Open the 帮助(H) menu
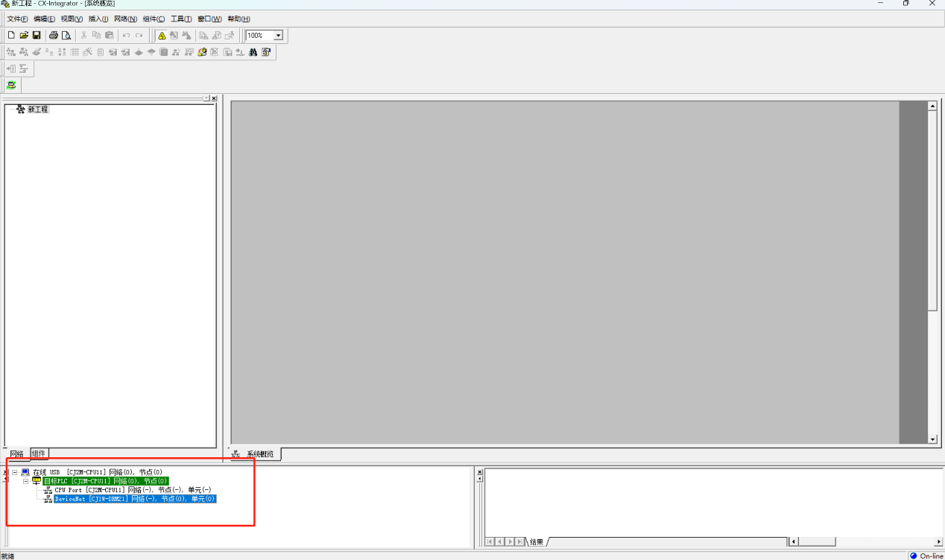945x560 pixels. [x=238, y=19]
